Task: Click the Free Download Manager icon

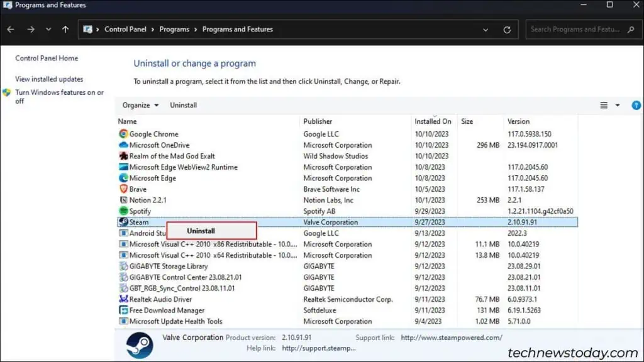Action: [x=123, y=310]
